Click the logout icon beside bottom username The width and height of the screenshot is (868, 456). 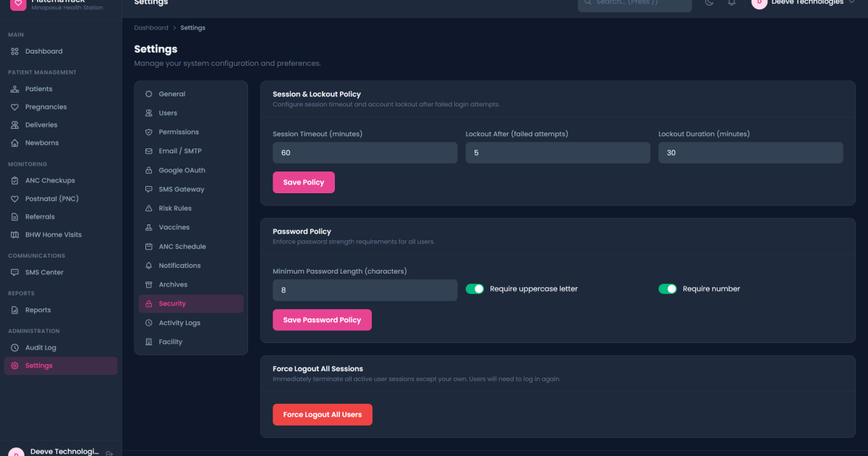coord(109,453)
